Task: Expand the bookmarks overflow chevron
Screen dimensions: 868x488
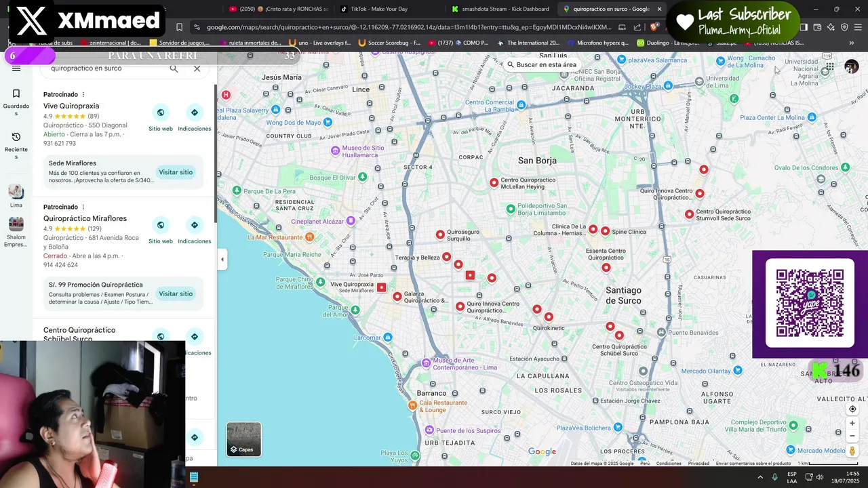Action: [x=852, y=43]
